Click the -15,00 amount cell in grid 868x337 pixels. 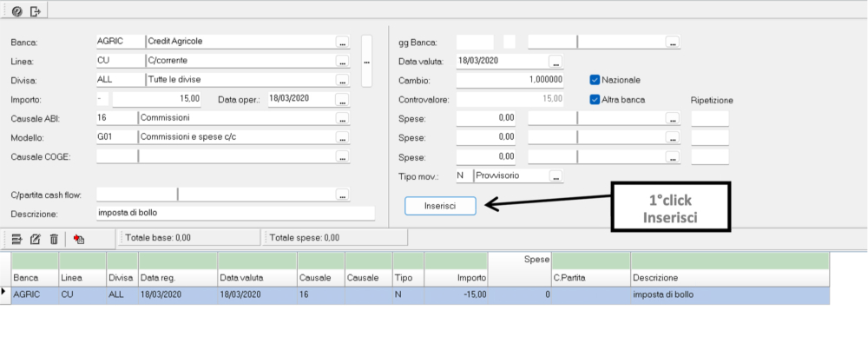coord(457,295)
